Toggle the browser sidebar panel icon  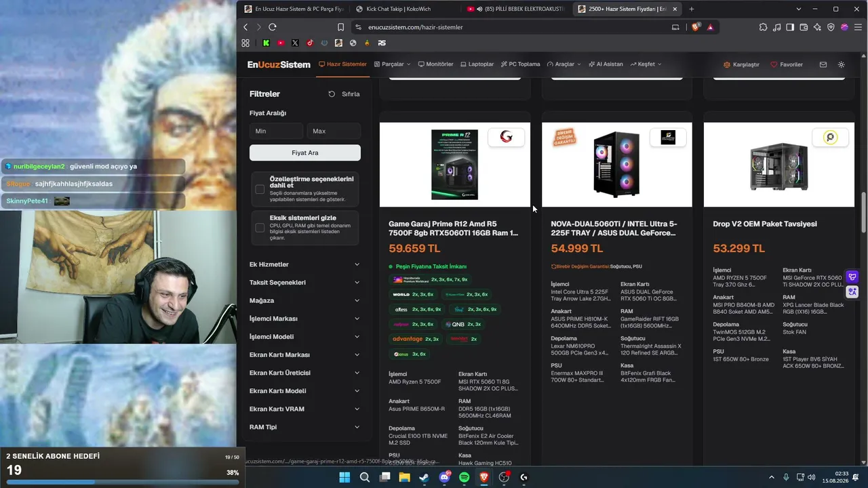[791, 27]
